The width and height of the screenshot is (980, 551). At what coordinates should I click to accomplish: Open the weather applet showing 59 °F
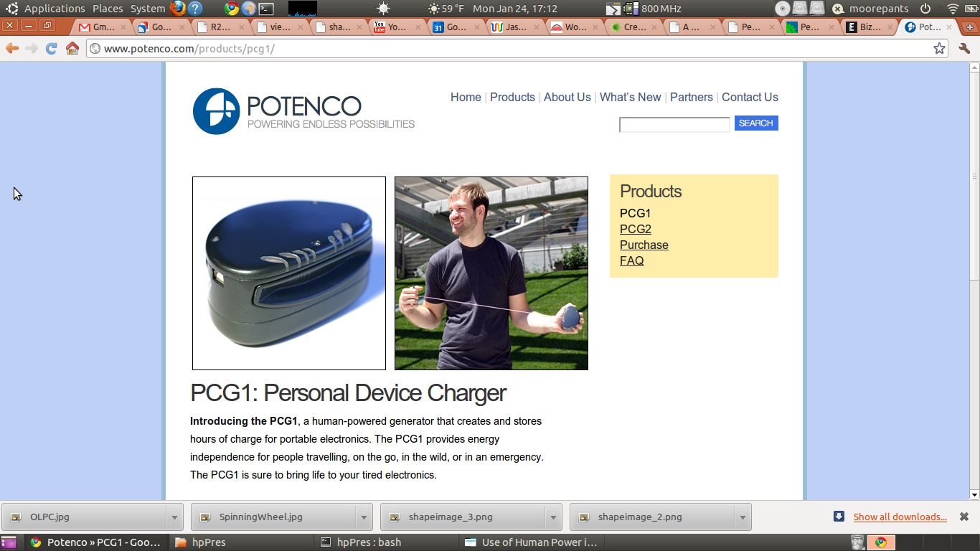(446, 9)
